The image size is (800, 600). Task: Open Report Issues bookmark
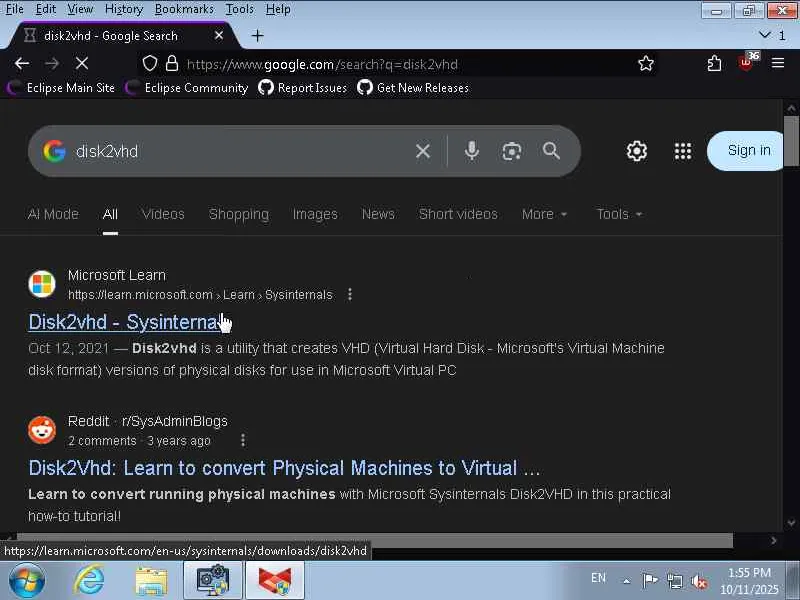pos(303,88)
